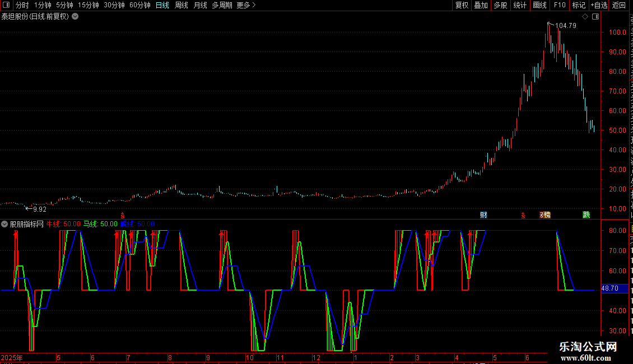
Task: Open the 统计 statistics tool
Action: [520, 5]
